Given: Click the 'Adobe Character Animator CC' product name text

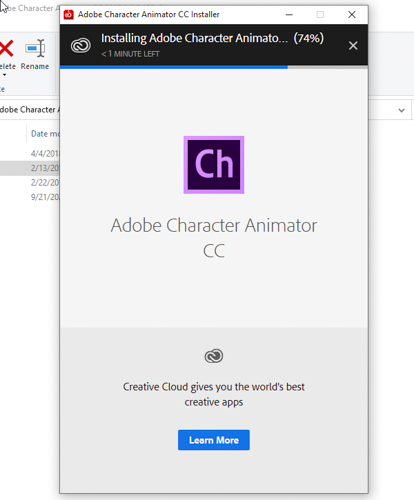Looking at the screenshot, I should point(214,238).
